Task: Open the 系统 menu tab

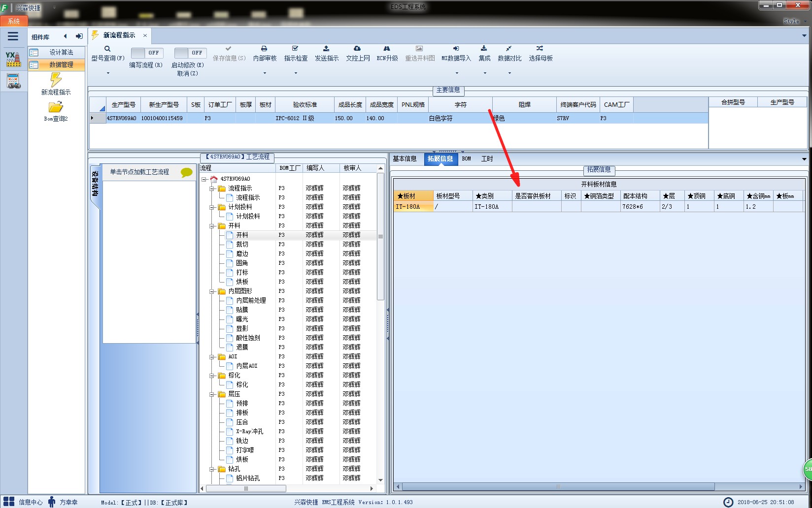Action: tap(14, 21)
